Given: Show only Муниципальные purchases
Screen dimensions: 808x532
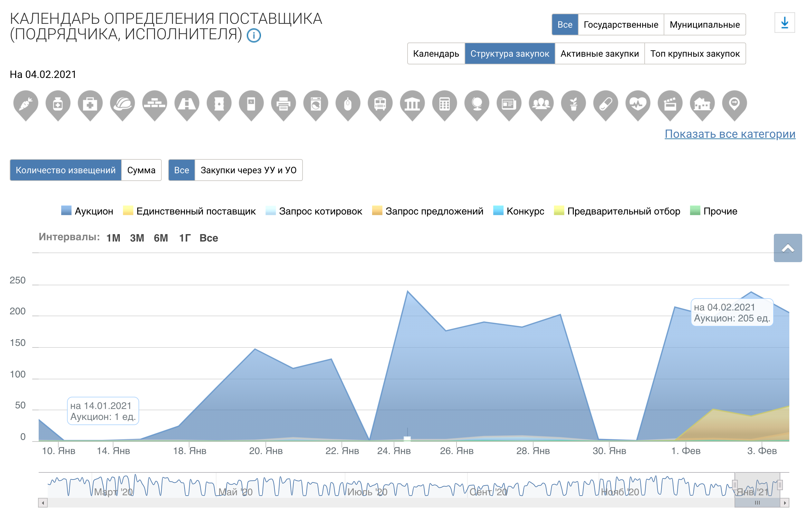Looking at the screenshot, I should [x=705, y=25].
